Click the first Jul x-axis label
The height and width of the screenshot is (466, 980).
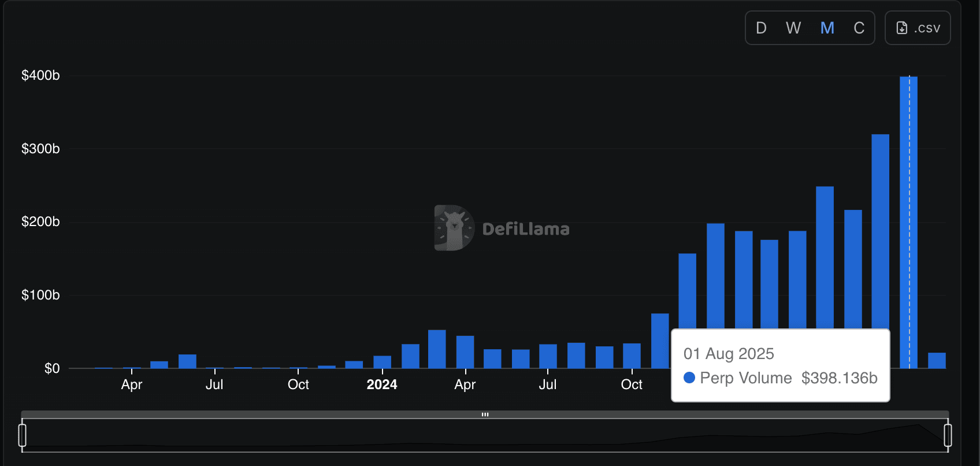[214, 384]
